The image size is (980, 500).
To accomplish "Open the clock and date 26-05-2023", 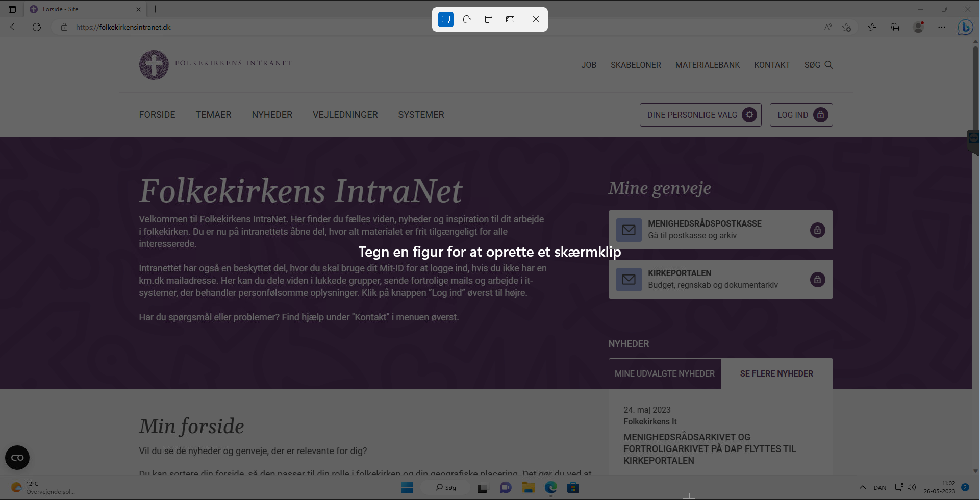I will click(939, 487).
